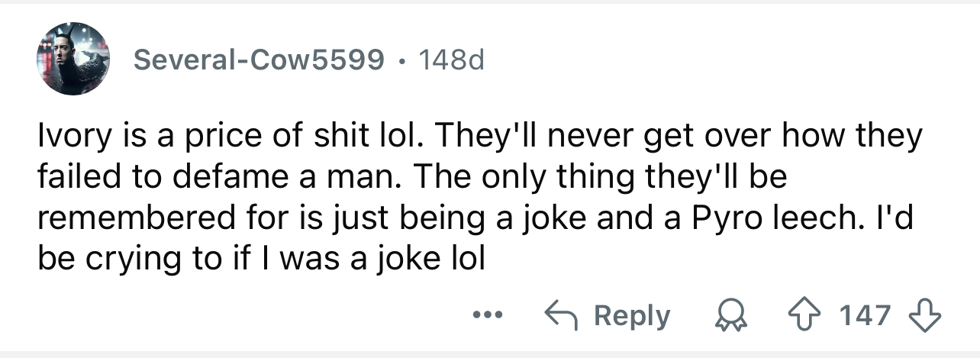Click the comment's first line starting with Ivory

(479, 137)
